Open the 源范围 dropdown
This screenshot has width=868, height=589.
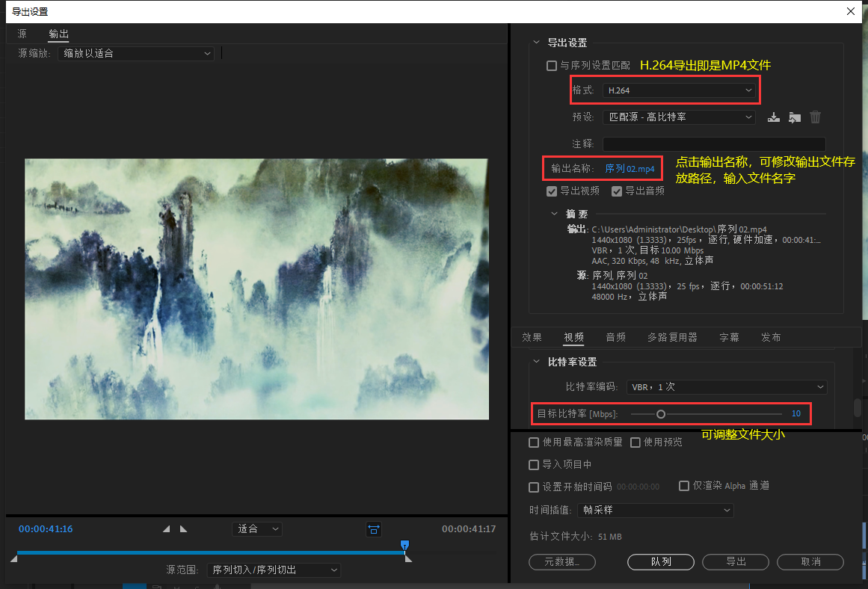tap(274, 570)
